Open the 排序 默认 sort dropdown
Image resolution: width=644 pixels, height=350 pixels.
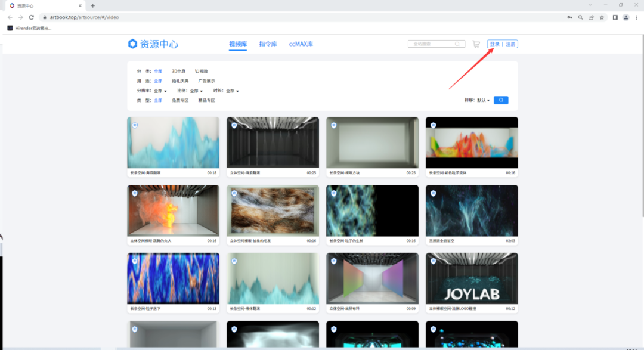[484, 100]
